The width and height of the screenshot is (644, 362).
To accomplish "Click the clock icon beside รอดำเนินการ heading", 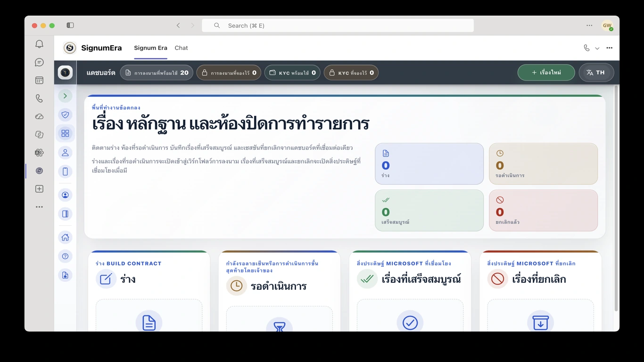I will 236,286.
